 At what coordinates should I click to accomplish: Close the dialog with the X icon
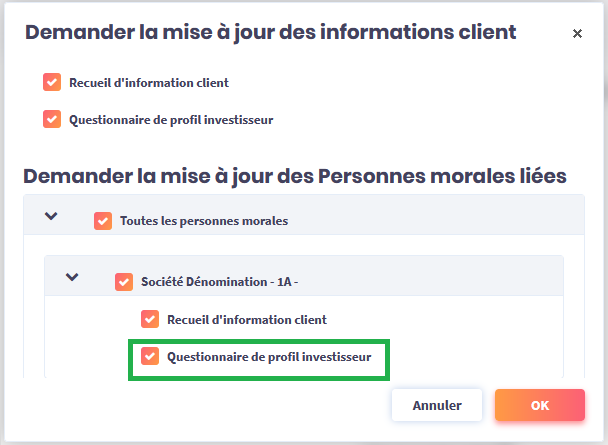click(x=577, y=33)
